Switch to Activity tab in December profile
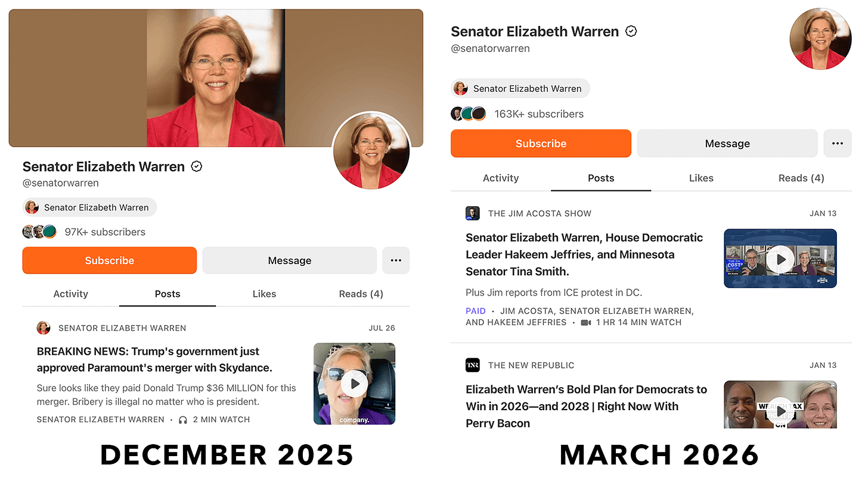This screenshot has height=477, width=868. (71, 294)
